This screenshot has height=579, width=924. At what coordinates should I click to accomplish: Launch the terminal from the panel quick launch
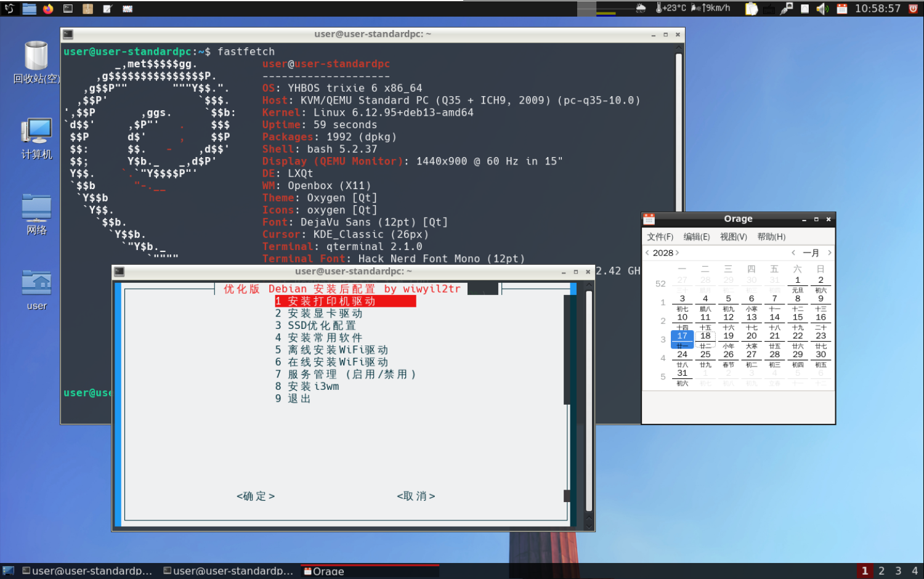68,9
